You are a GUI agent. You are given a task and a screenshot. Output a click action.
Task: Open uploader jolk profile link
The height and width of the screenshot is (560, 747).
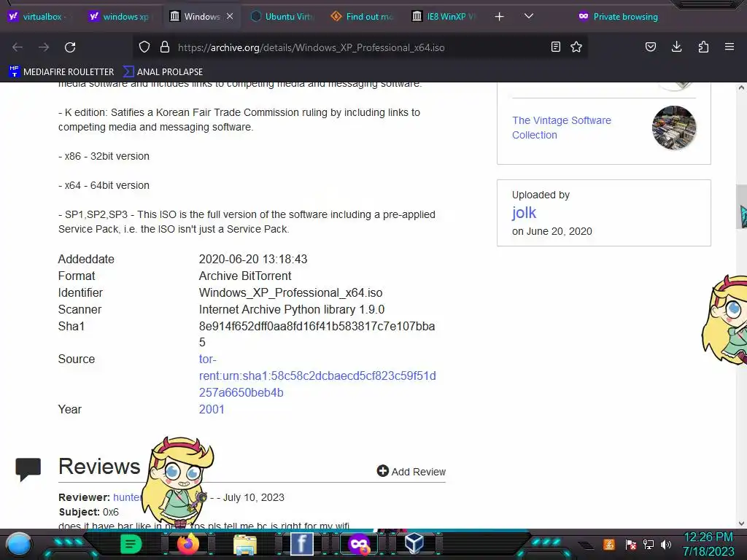coord(524,212)
